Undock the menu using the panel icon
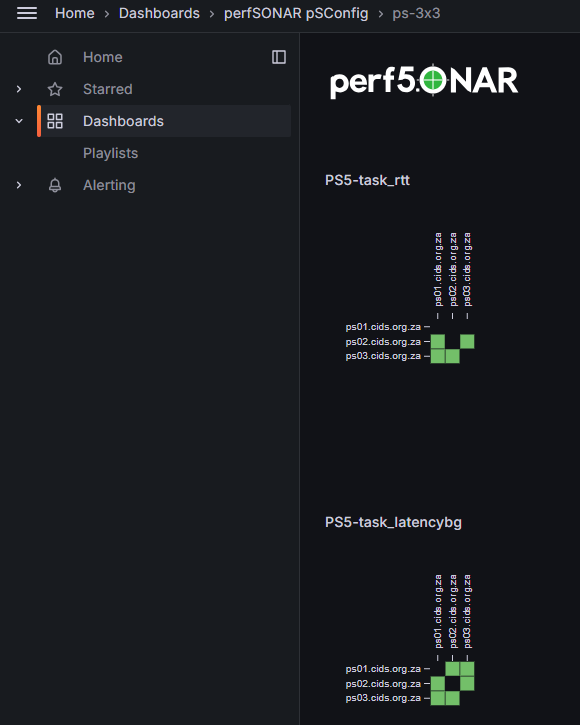 [279, 57]
